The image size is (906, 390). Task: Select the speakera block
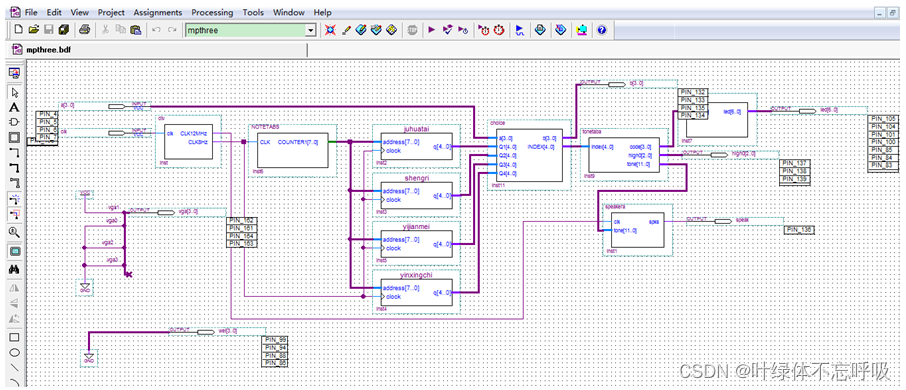click(x=638, y=229)
